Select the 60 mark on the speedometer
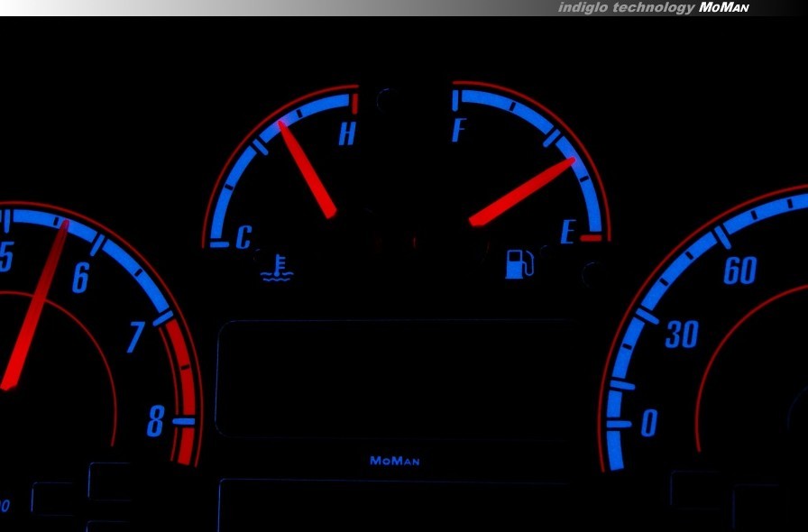Screen dimensions: 808x532 point(739,270)
